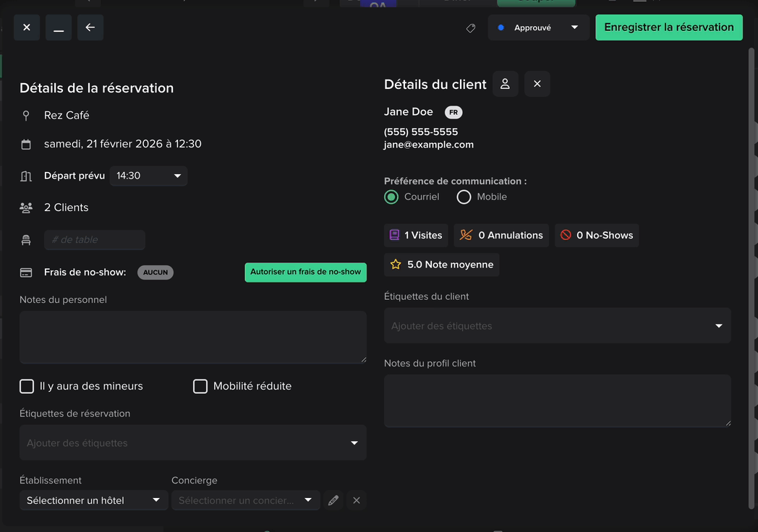Click Enregistrer la réservation button
The width and height of the screenshot is (758, 532).
coord(668,27)
